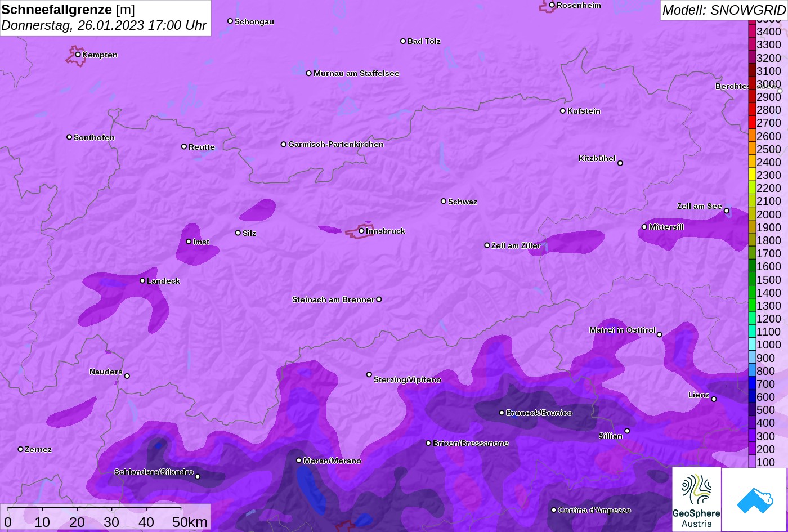Click the Modell: SNOWGRID label
The height and width of the screenshot is (532, 788).
click(x=724, y=10)
